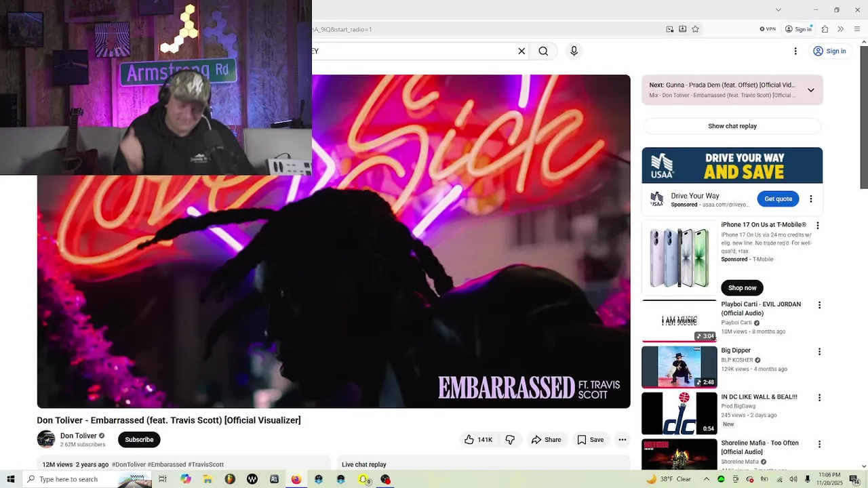Open the USAA Drive Your Way banner
Viewport: 868px width, 488px height.
[x=732, y=165]
